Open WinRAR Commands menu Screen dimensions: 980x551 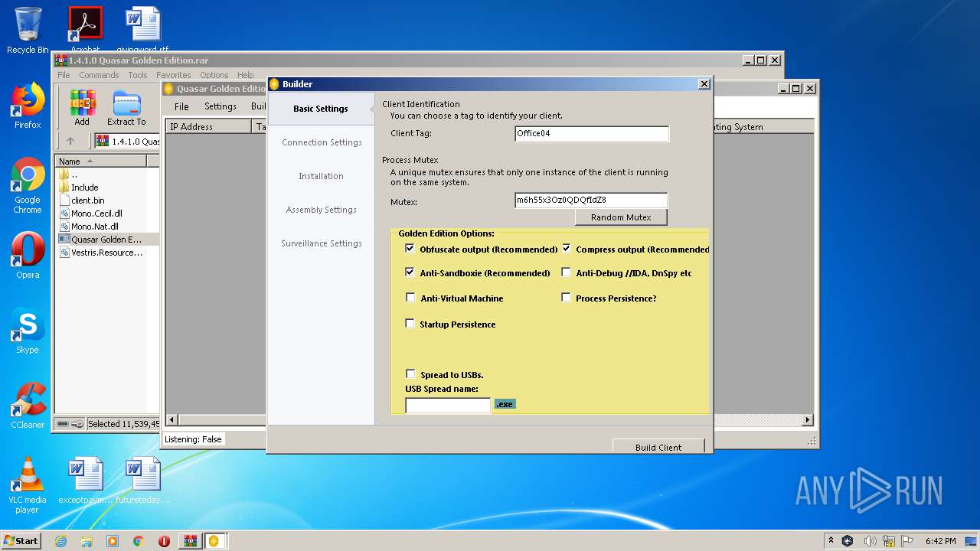(99, 75)
